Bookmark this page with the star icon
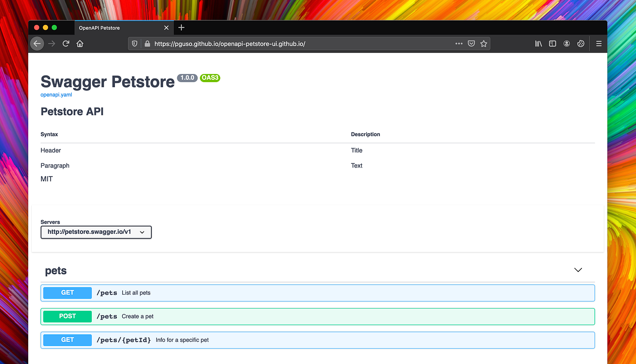The width and height of the screenshot is (636, 364). point(484,44)
